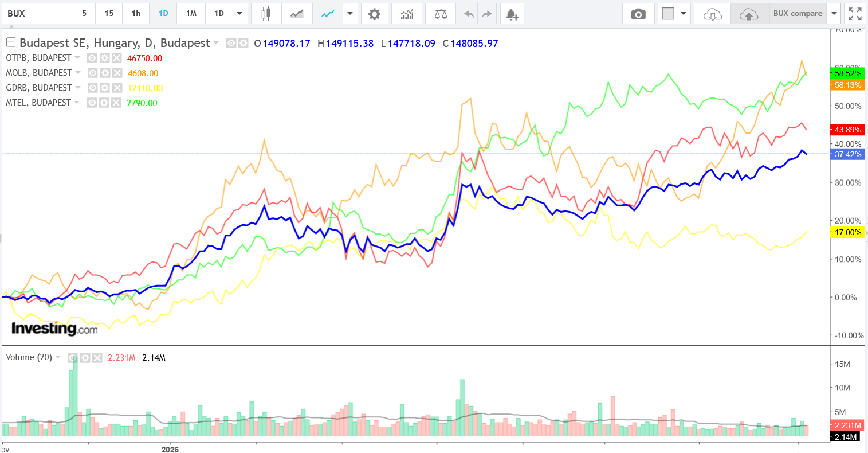The image size is (868, 453).
Task: Select the candlestick chart style
Action: pyautogui.click(x=265, y=14)
